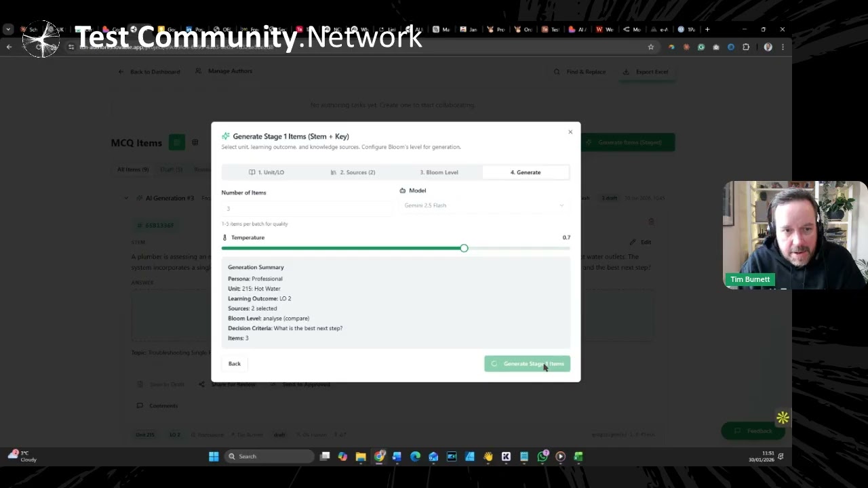Open Outlook from the taskbar
Image resolution: width=868 pixels, height=488 pixels.
coord(433,457)
